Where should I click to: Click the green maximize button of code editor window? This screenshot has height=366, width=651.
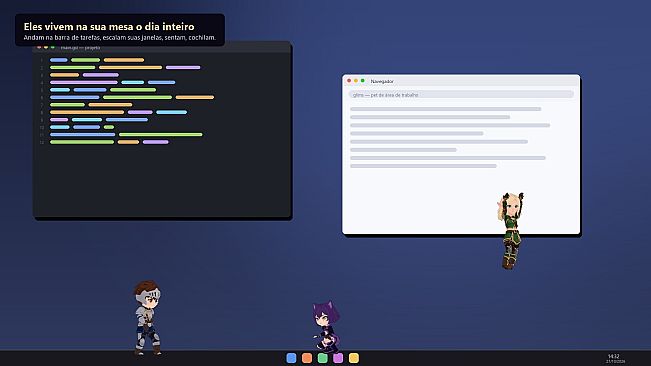[x=53, y=48]
